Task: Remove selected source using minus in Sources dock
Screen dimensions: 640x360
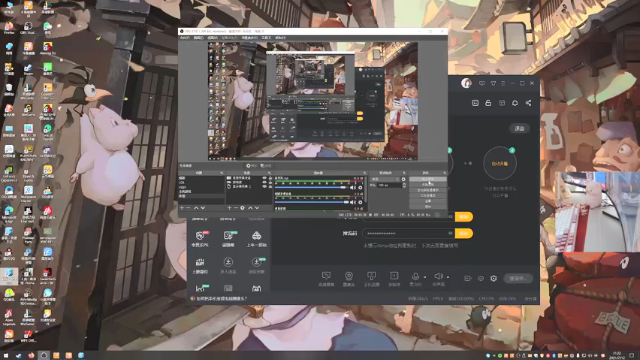Action: click(236, 208)
